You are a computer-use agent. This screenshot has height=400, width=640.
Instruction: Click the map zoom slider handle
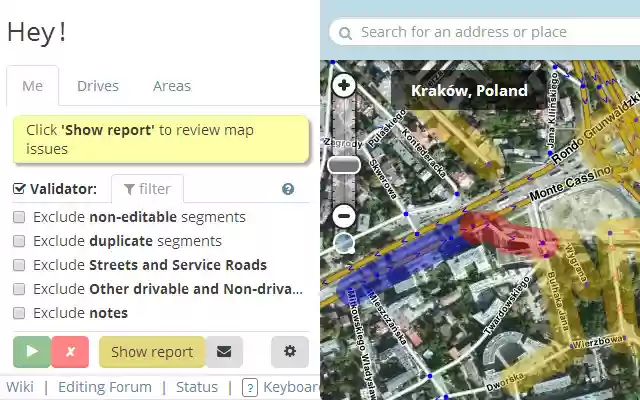coord(344,165)
